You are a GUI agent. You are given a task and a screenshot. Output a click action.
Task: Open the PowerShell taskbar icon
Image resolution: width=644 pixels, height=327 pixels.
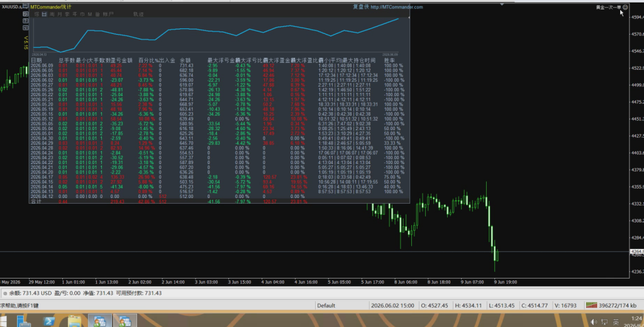[49, 321]
